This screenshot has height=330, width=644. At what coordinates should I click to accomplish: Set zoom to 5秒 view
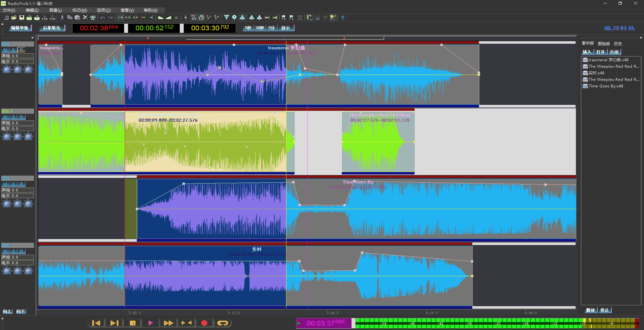tap(248, 28)
